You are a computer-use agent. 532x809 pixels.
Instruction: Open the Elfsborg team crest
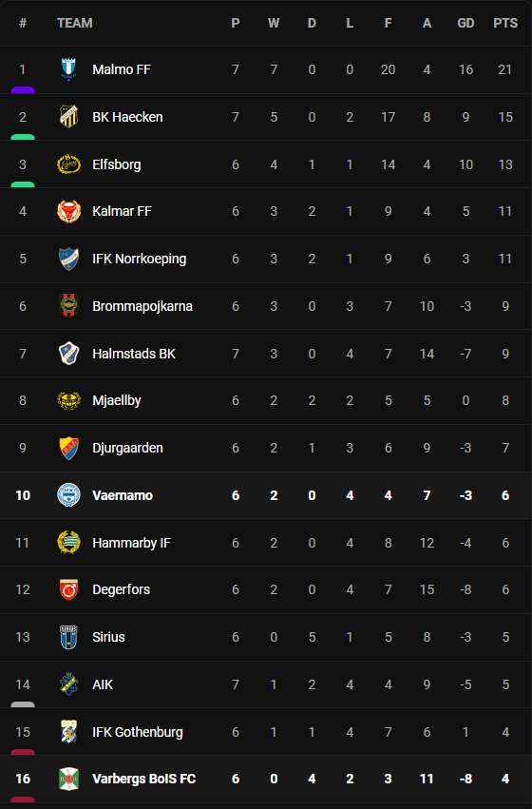(x=68, y=164)
